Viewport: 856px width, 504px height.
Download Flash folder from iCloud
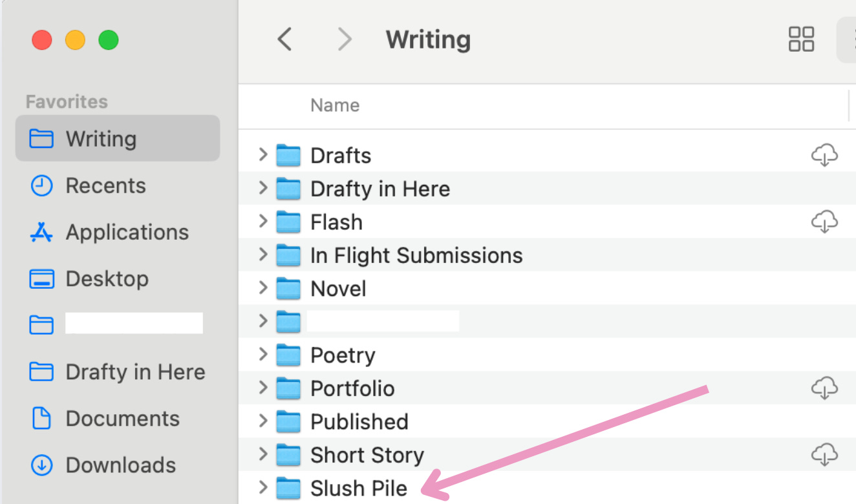[x=824, y=222]
